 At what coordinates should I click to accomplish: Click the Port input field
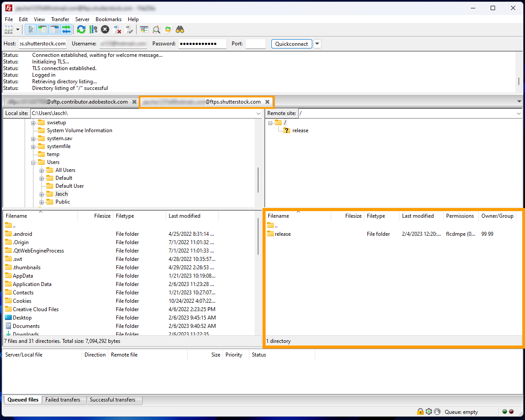click(x=255, y=44)
